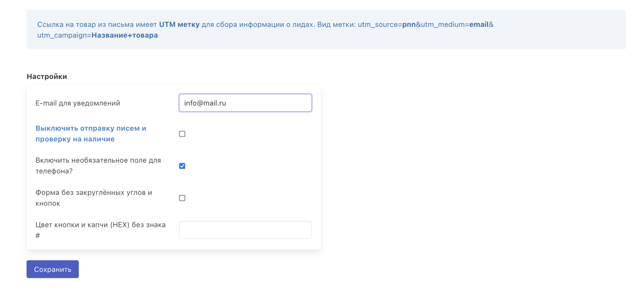This screenshot has height=301, width=644.
Task: Uncheck the необязательное поле для телефона checkbox
Action: pyautogui.click(x=182, y=166)
